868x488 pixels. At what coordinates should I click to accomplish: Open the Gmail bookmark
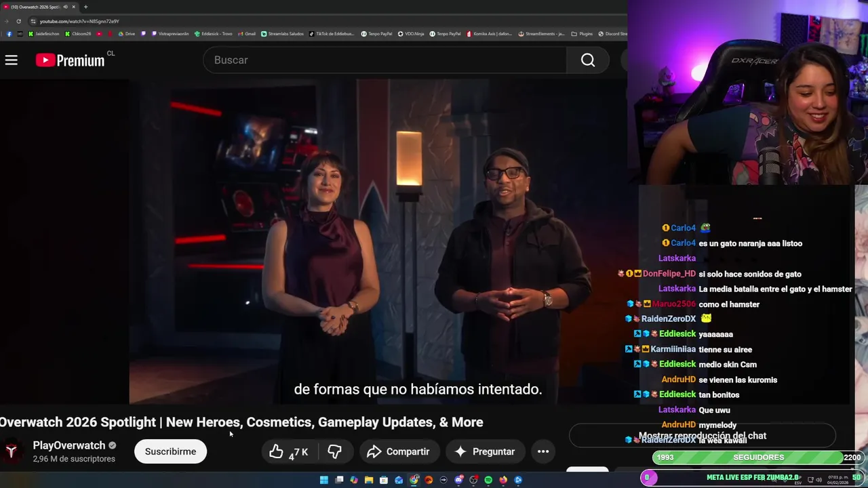(247, 34)
